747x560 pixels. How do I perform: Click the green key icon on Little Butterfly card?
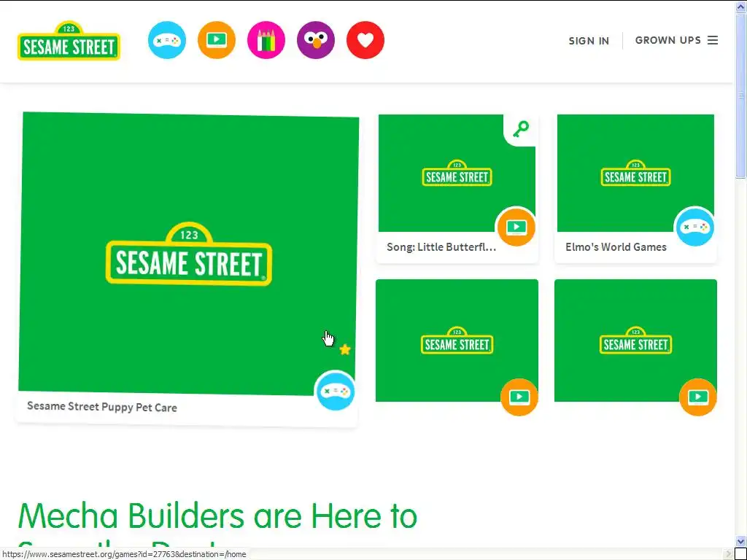(521, 128)
